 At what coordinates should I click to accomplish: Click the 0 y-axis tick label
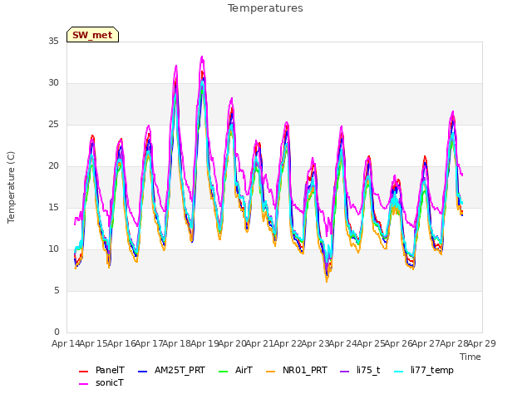(57, 332)
